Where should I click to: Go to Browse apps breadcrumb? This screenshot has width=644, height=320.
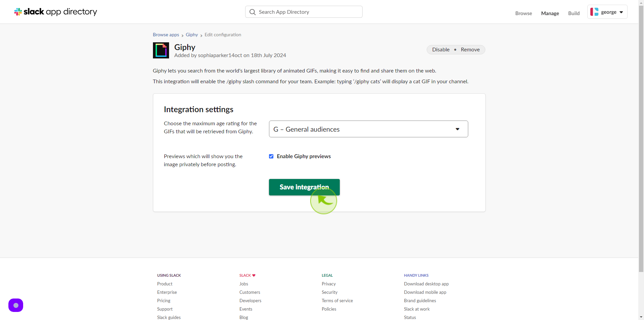point(166,35)
